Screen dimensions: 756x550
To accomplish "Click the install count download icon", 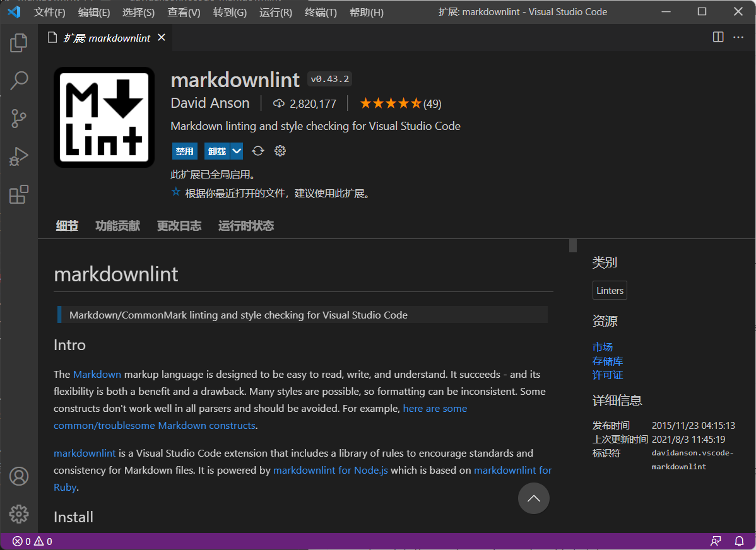I will pos(279,103).
